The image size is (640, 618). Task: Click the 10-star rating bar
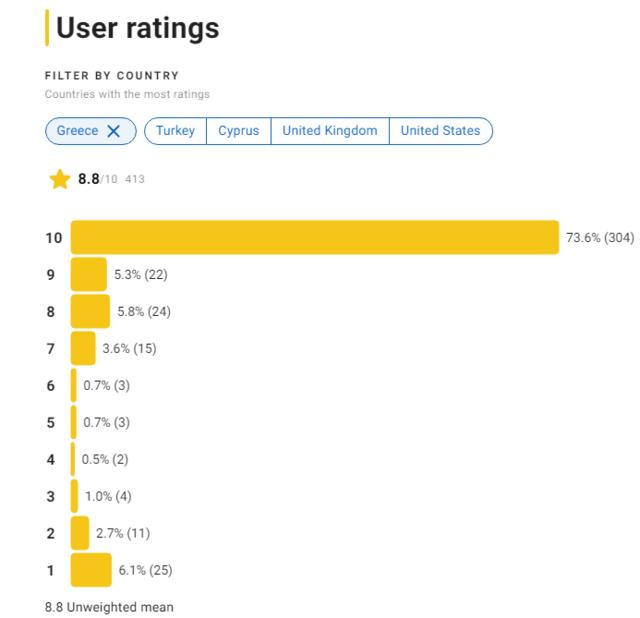[314, 238]
